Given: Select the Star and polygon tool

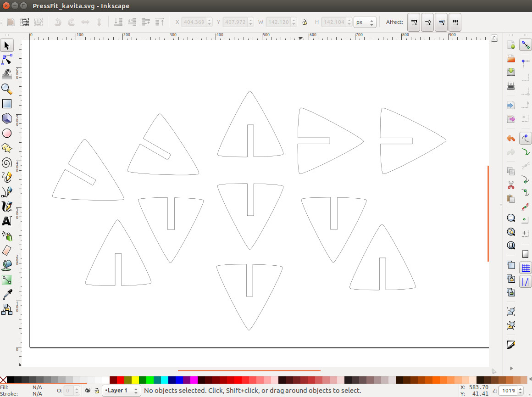Looking at the screenshot, I should pyautogui.click(x=7, y=148).
